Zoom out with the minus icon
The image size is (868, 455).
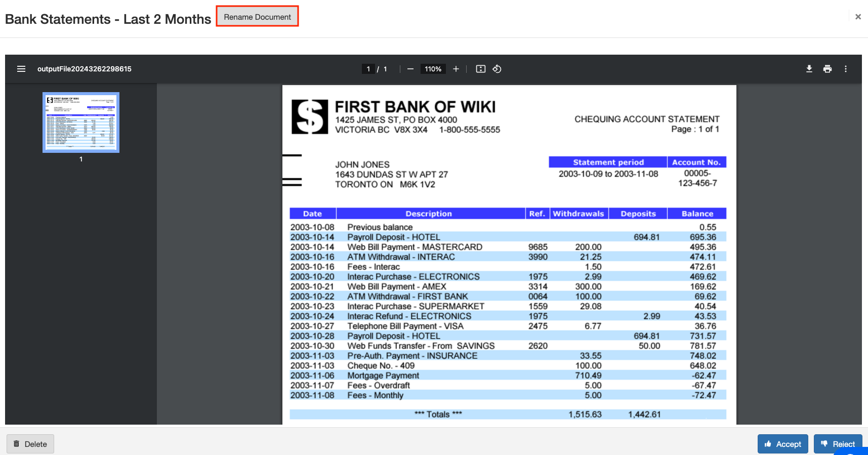(410, 69)
